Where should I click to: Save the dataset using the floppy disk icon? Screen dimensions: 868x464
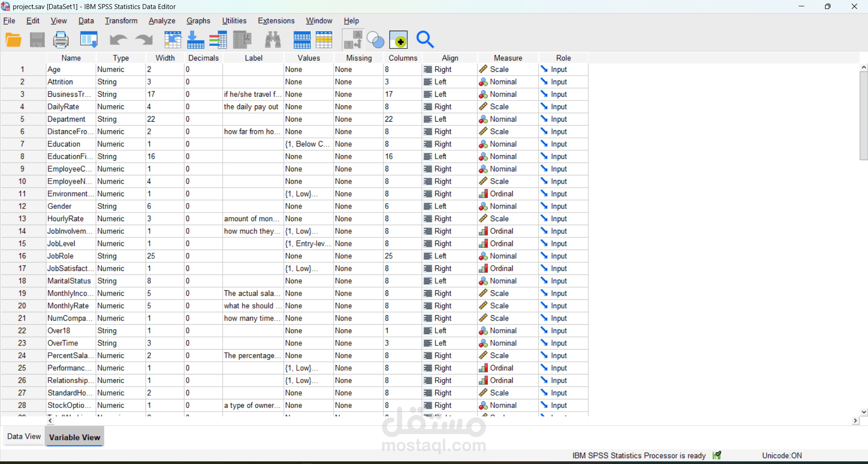[x=37, y=40]
